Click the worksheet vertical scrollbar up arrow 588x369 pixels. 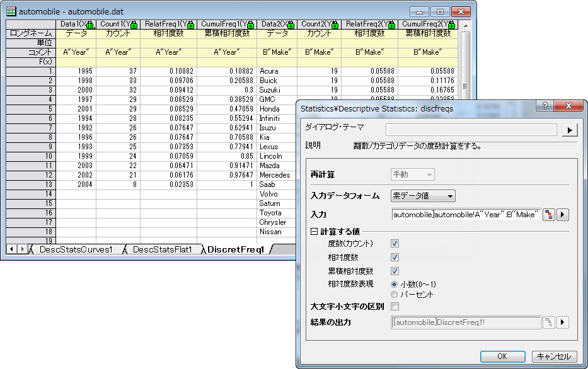[465, 26]
